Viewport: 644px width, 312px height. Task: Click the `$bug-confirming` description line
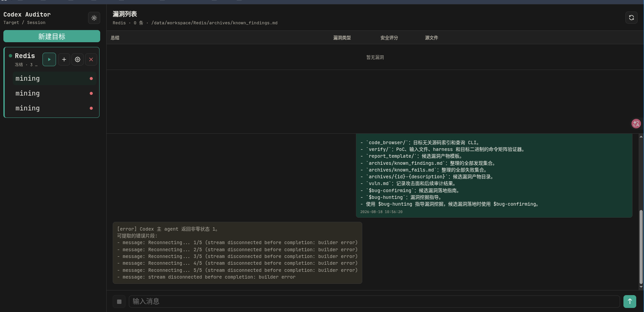[410, 190]
